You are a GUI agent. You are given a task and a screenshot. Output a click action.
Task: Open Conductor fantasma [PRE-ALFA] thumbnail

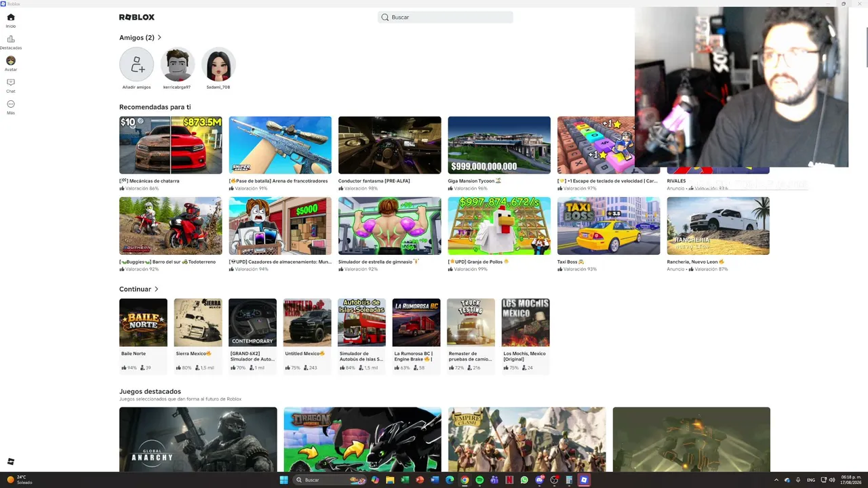[x=390, y=145]
